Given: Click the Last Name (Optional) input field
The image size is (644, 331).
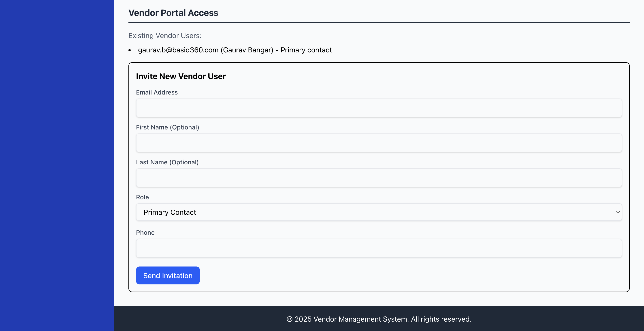Looking at the screenshot, I should click(x=379, y=178).
